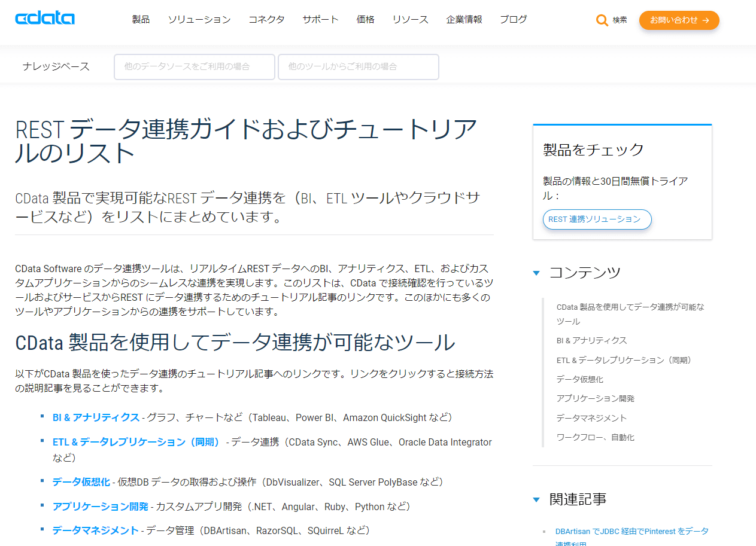Open the 他のデータソースをご利用の場合 combo box
The image size is (756, 546).
pos(195,67)
